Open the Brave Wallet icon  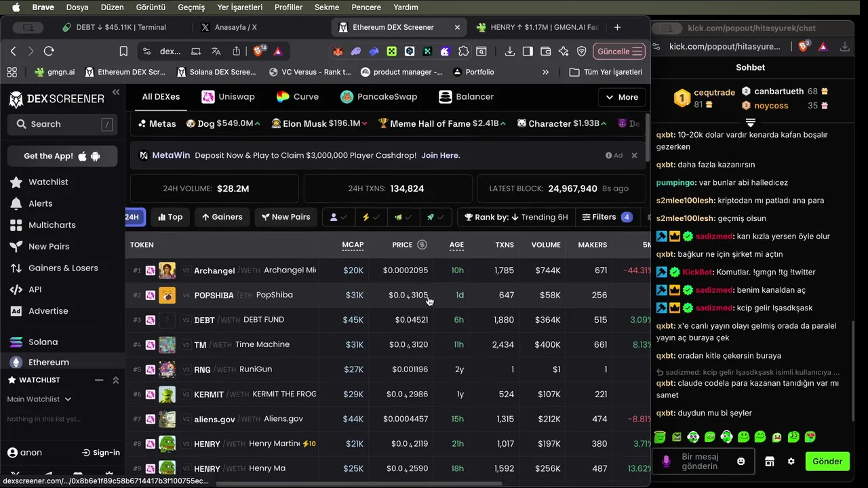coord(545,52)
